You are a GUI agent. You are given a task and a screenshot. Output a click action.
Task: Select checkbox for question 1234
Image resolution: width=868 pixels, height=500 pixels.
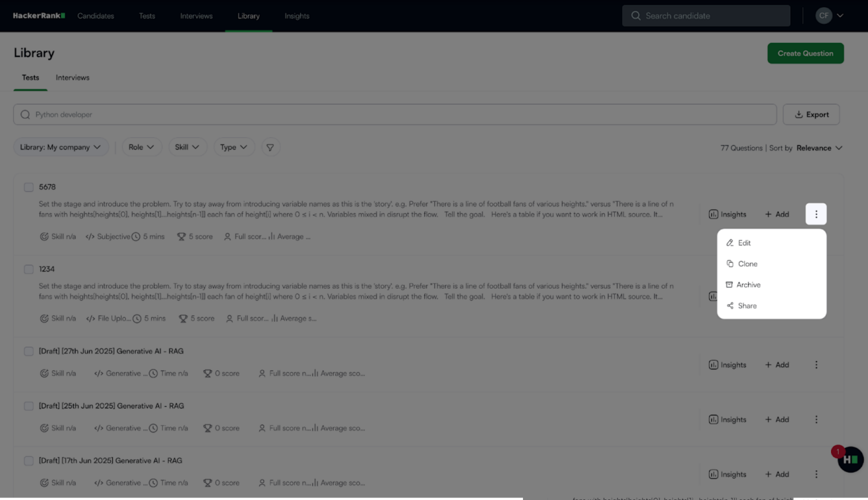(28, 269)
